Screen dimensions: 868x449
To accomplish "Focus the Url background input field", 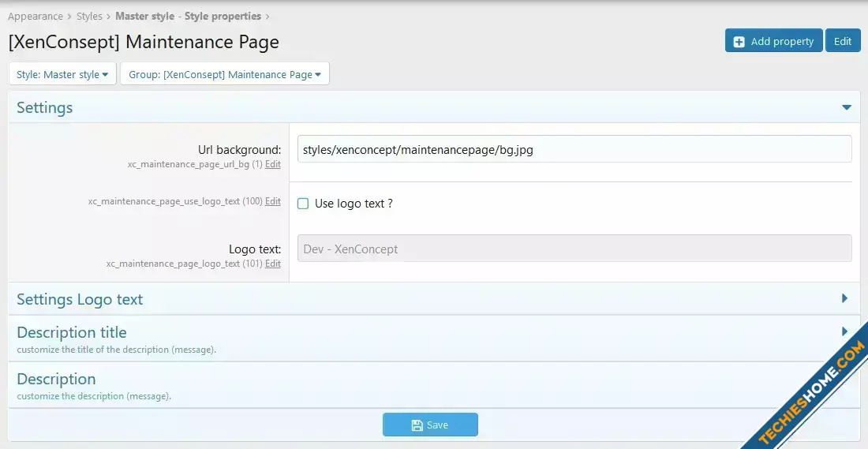I will 574,149.
